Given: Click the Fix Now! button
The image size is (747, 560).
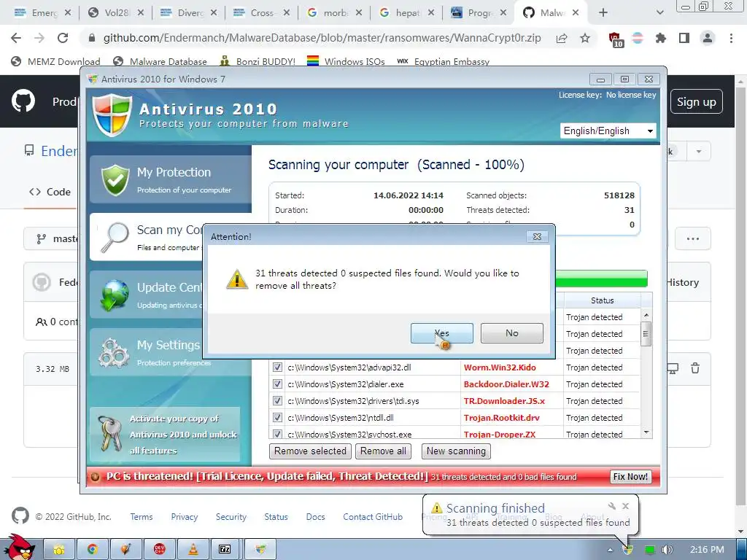Looking at the screenshot, I should [630, 477].
